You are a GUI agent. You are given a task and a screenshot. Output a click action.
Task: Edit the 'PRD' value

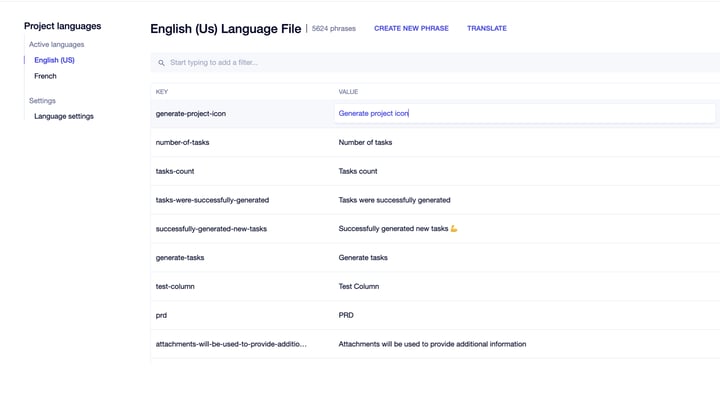346,316
